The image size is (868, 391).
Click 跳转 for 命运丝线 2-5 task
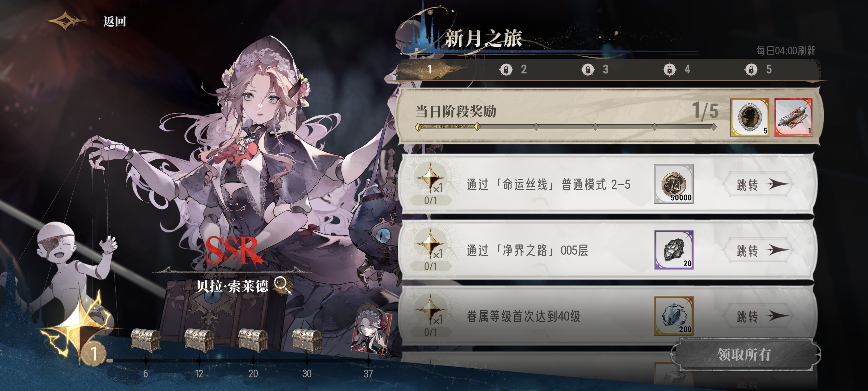pyautogui.click(x=759, y=184)
